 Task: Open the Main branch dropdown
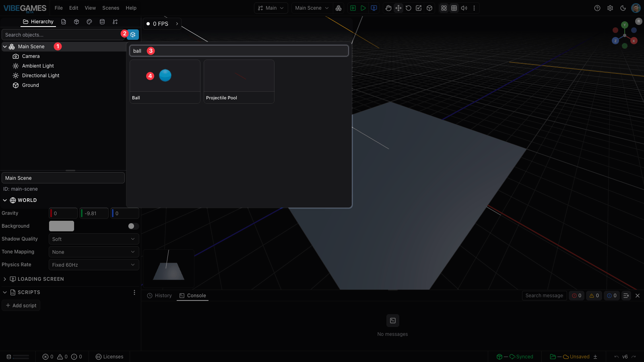pos(271,8)
